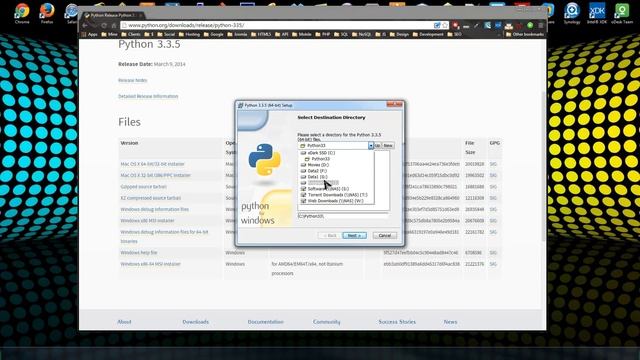Select the Python Release browser tab
640x360 pixels.
pos(112,15)
